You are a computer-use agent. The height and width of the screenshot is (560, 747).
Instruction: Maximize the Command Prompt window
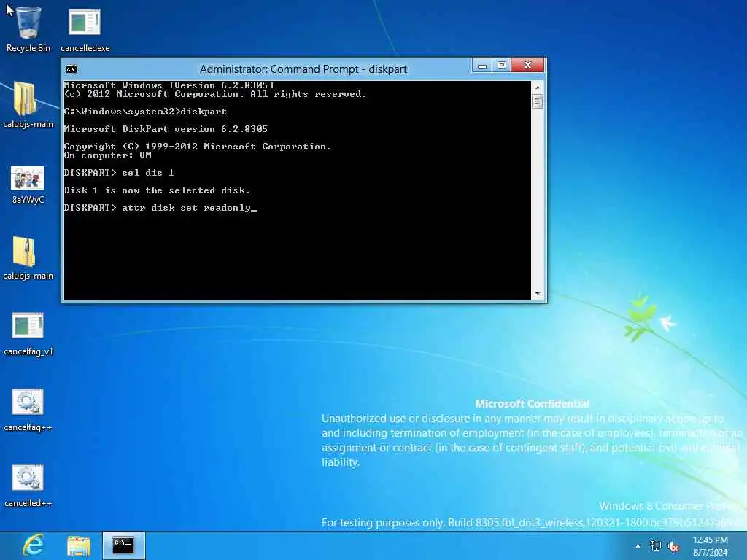502,65
